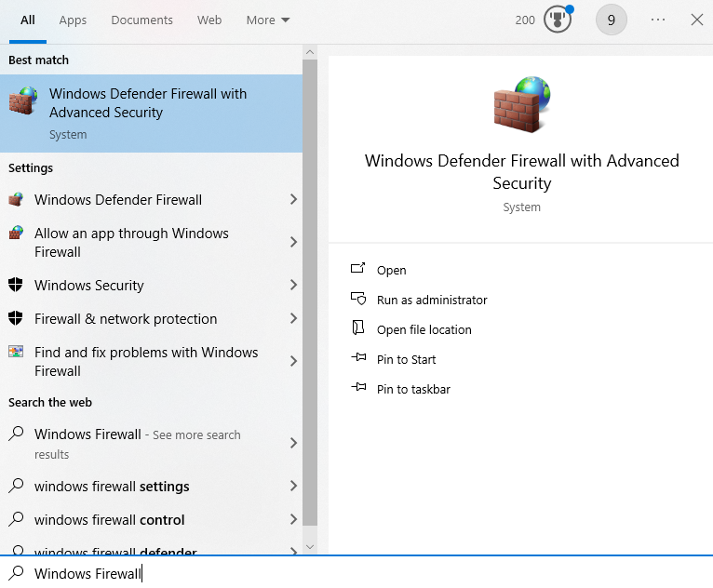713x588 pixels.
Task: Expand Windows Security result chevron
Action: pos(294,285)
